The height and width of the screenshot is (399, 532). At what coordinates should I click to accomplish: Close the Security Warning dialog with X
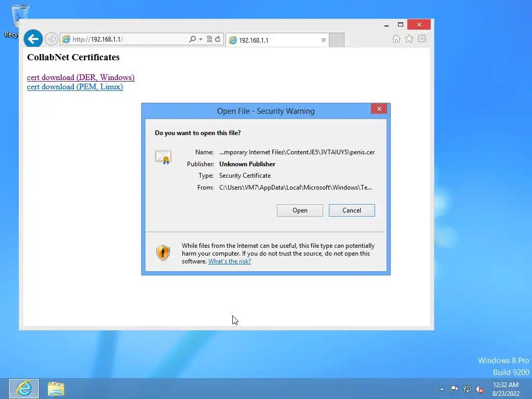click(x=379, y=109)
